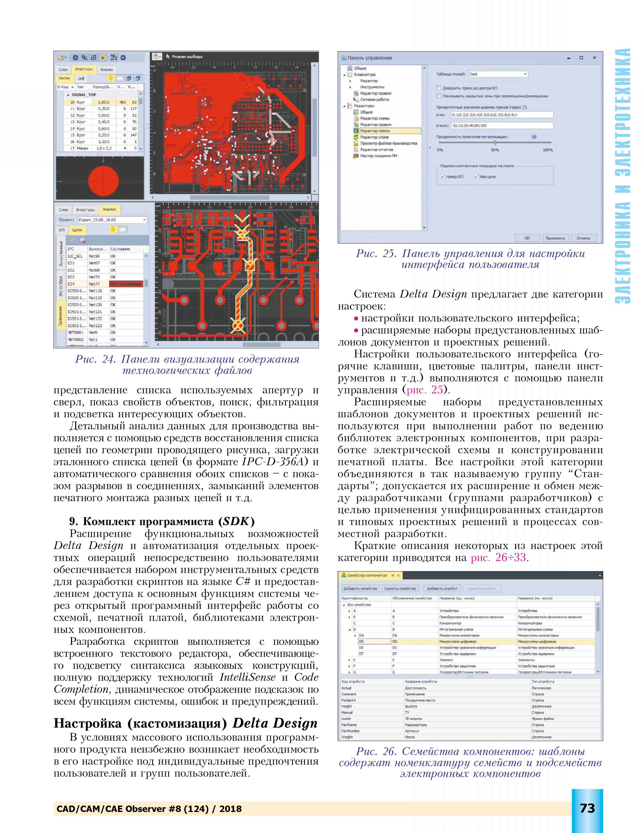Click the Редактор отчетов icon
Image resolution: width=644 pixels, height=833 pixels.
[356, 150]
